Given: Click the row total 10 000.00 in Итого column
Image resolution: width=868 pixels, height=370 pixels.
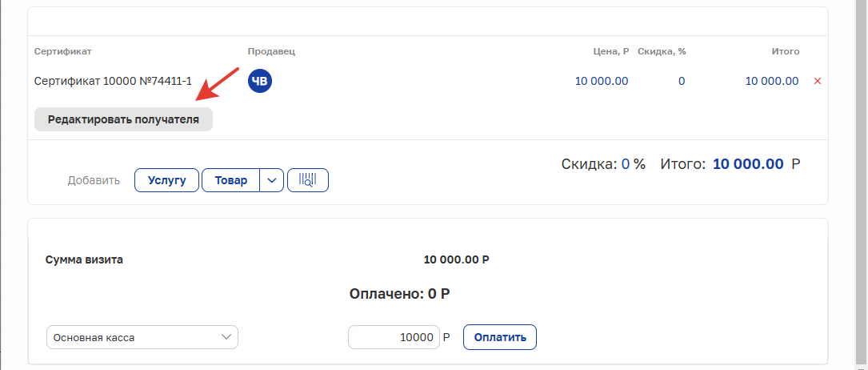Looking at the screenshot, I should (772, 82).
